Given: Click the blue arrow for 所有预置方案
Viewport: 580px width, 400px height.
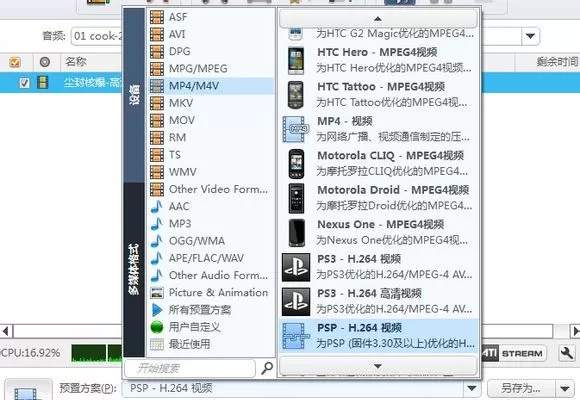Looking at the screenshot, I should 157,310.
